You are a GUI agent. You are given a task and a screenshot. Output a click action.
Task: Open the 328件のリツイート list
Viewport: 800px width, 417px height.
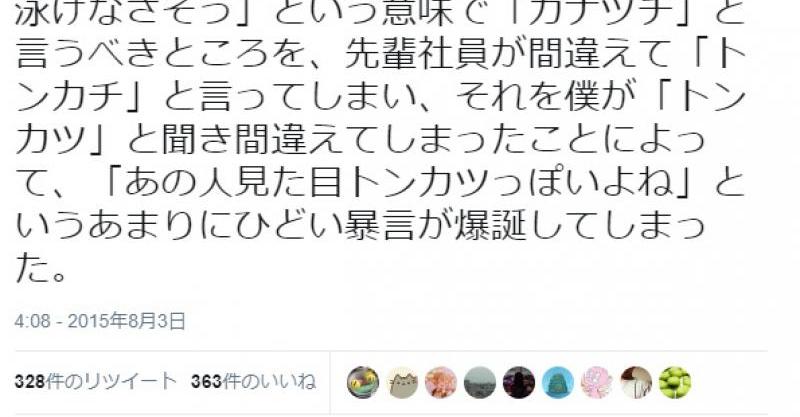pos(95,382)
